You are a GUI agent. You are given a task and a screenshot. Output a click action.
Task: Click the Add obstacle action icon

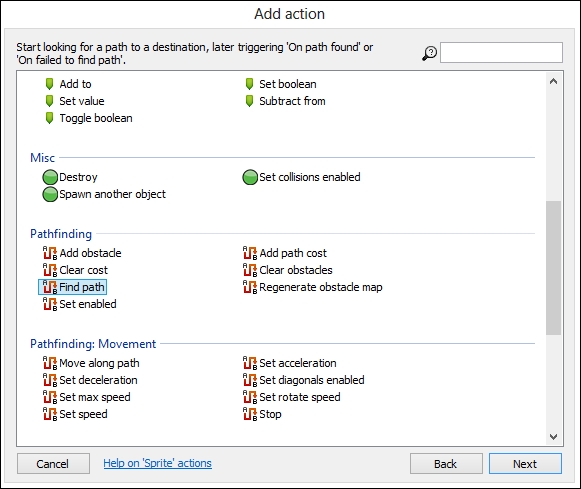(x=50, y=253)
